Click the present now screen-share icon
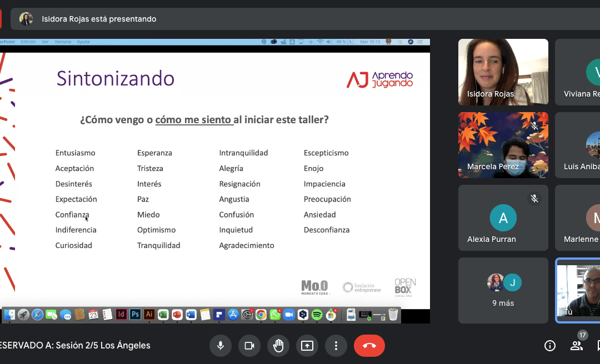The height and width of the screenshot is (364, 600). (307, 346)
